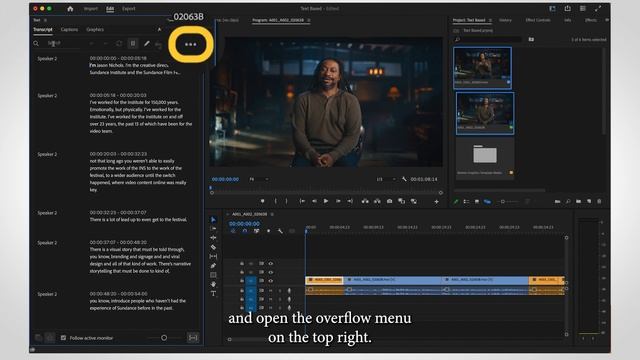This screenshot has width=640, height=360.
Task: Switch to the Import workspace tab
Action: coord(91,9)
